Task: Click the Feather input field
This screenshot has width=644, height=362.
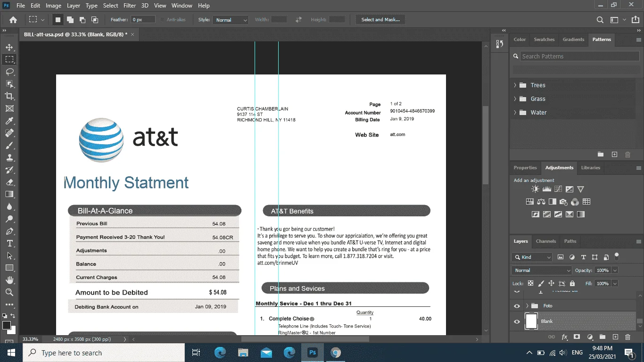Action: [x=143, y=20]
